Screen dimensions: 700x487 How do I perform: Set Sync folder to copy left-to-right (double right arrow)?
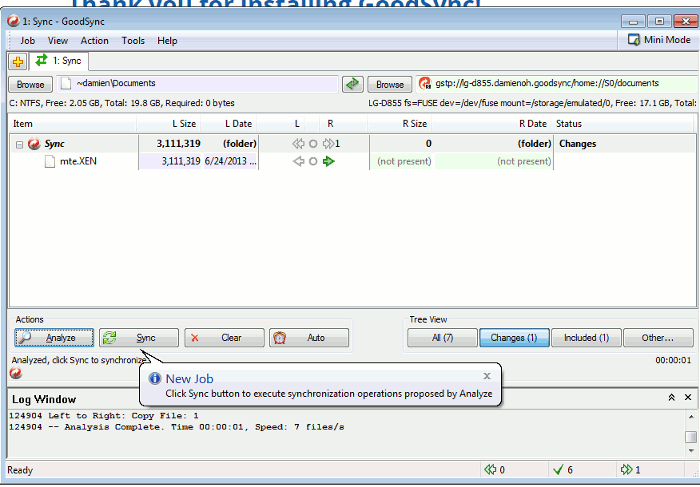coord(329,144)
